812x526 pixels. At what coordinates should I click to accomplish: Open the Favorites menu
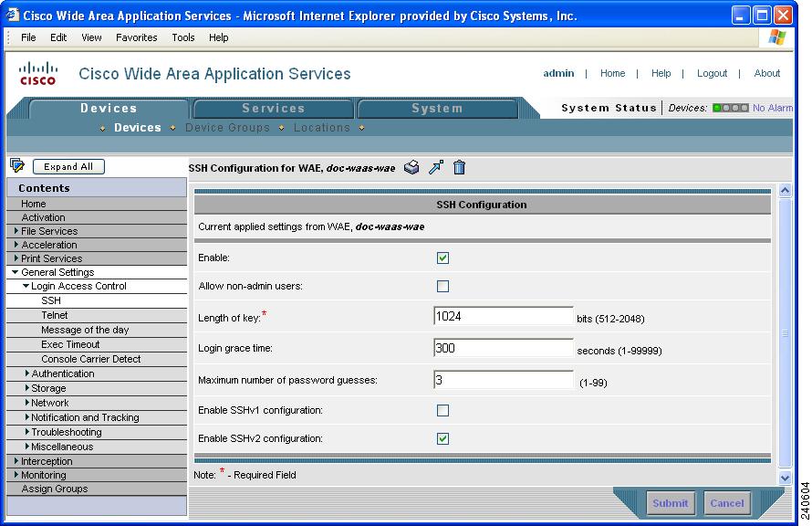pos(137,37)
